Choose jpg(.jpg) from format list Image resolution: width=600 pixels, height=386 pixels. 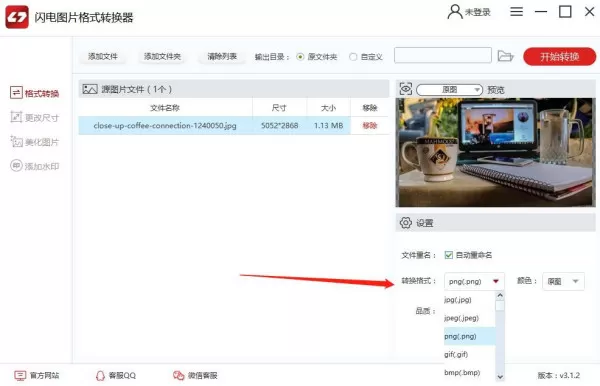pyautogui.click(x=470, y=300)
